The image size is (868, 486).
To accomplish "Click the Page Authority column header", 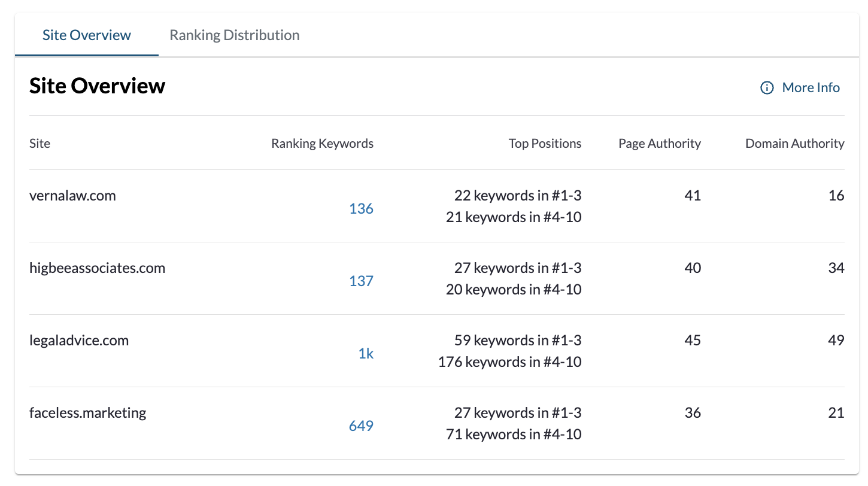I will pyautogui.click(x=659, y=144).
